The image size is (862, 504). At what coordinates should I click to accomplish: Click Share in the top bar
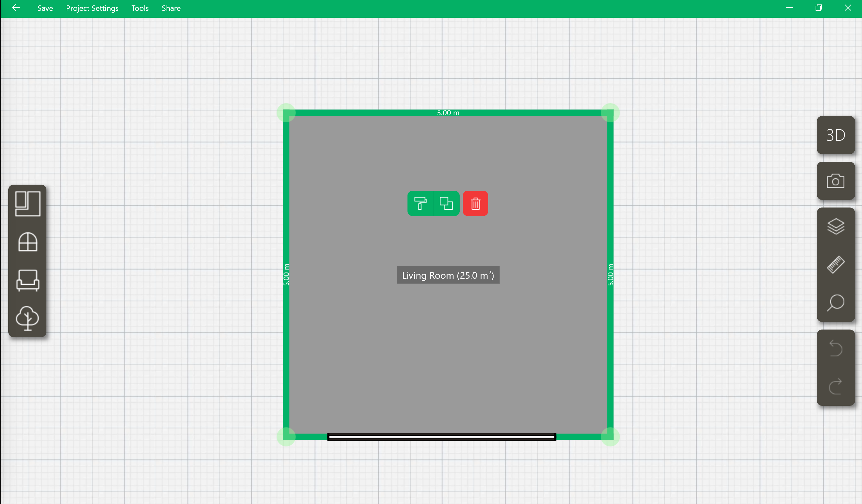click(x=171, y=8)
